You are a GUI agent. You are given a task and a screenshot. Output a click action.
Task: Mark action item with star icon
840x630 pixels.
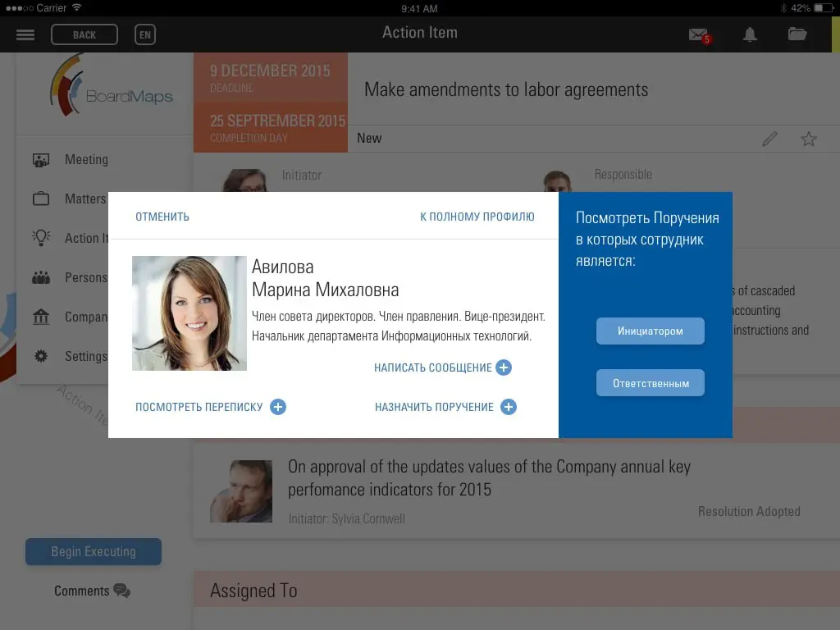tap(808, 139)
